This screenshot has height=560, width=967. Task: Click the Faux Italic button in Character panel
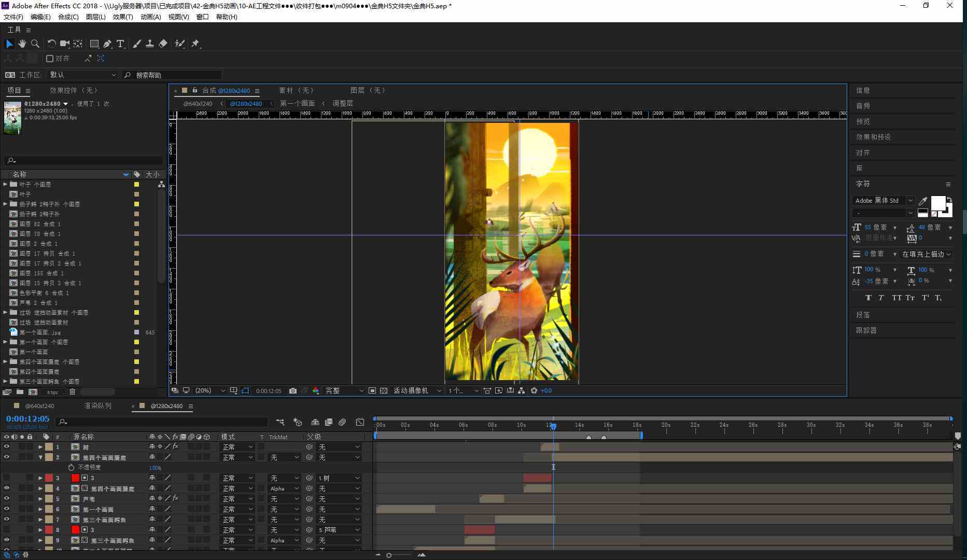pyautogui.click(x=881, y=298)
